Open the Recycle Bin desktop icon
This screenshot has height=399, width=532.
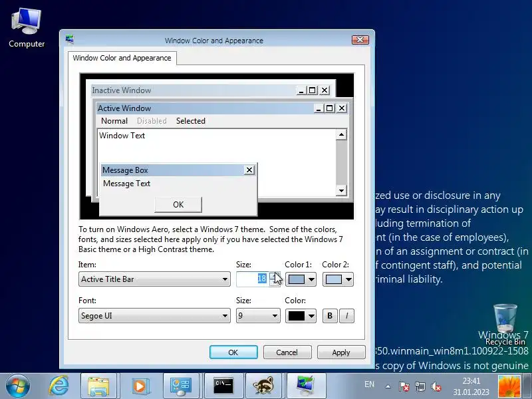pyautogui.click(x=505, y=325)
